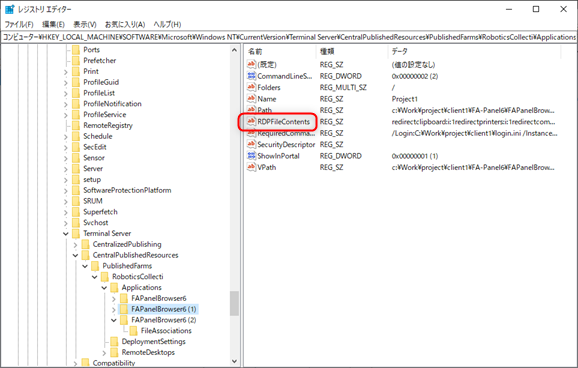Screen dimensions: 578x368
Task: Select the CommandLineSetting DWORD value icon
Action: 251,76
